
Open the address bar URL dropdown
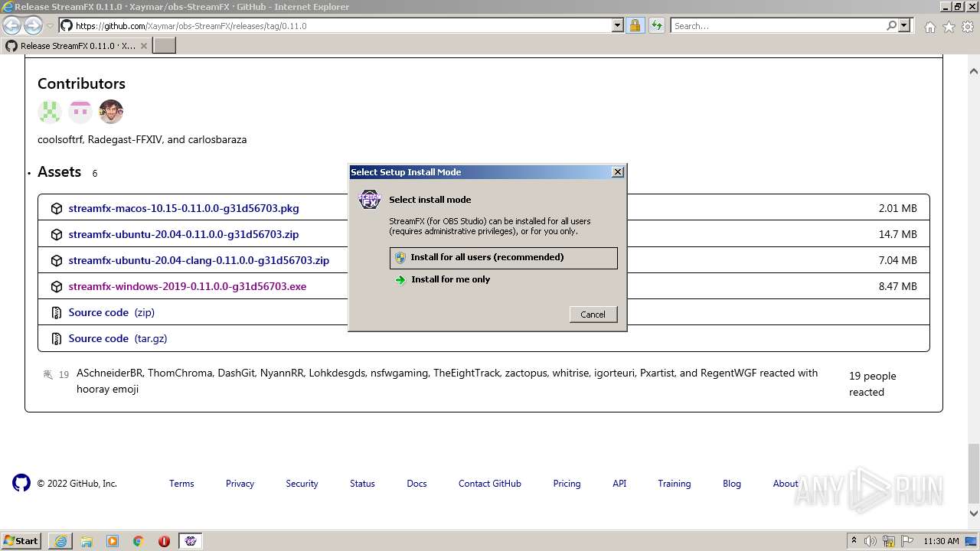[618, 26]
